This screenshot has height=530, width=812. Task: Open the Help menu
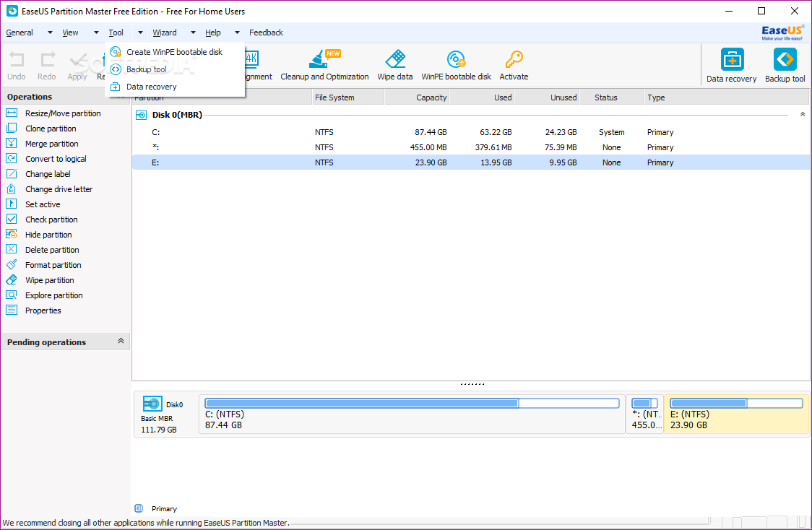[213, 32]
